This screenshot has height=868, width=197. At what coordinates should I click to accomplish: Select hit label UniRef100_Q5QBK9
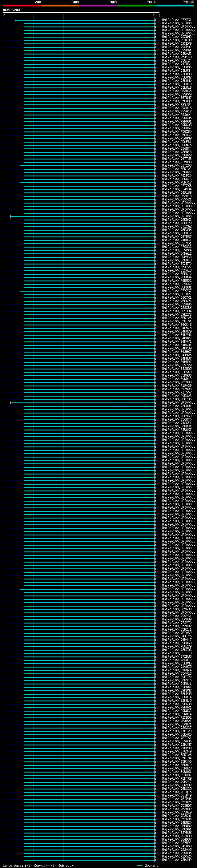pyautogui.click(x=177, y=155)
